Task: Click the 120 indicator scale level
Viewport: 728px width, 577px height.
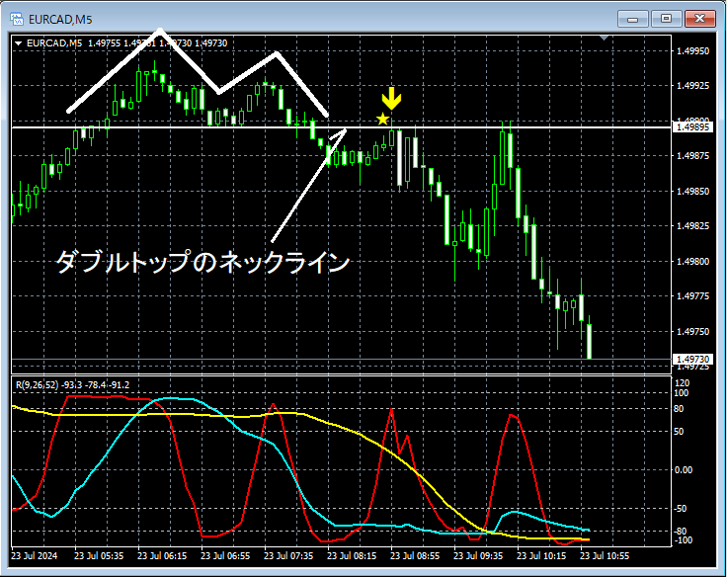Action: 682,382
